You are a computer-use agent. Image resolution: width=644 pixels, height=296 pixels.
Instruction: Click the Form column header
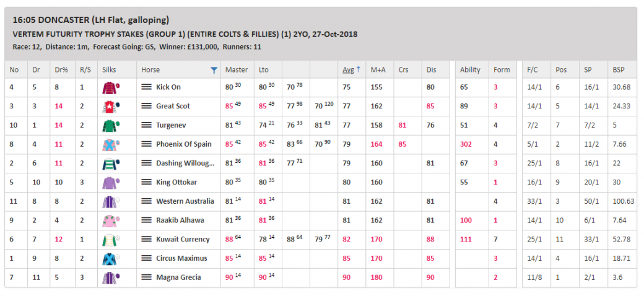click(502, 70)
